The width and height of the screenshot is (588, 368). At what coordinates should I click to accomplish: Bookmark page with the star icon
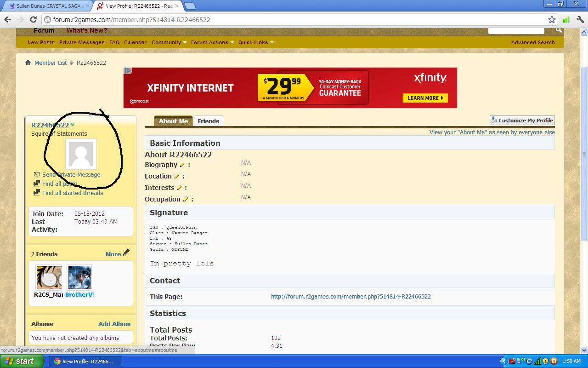tap(552, 19)
